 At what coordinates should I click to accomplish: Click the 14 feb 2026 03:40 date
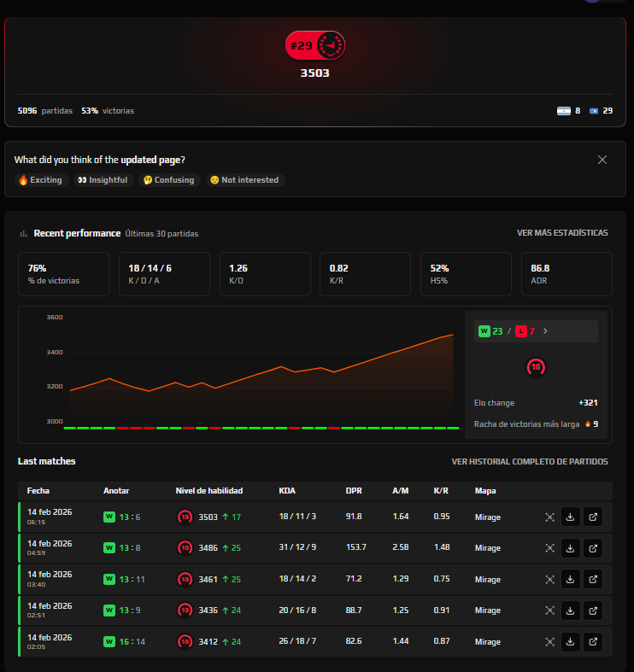50,579
